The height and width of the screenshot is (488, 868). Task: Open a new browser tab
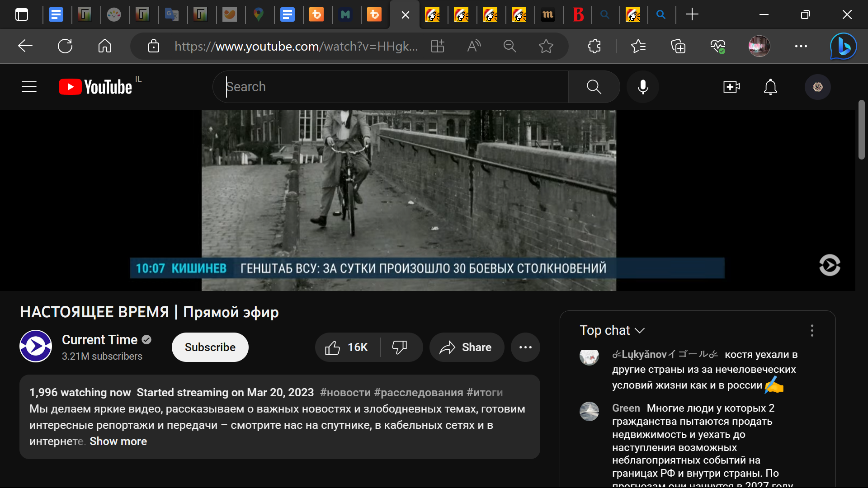pyautogui.click(x=692, y=15)
